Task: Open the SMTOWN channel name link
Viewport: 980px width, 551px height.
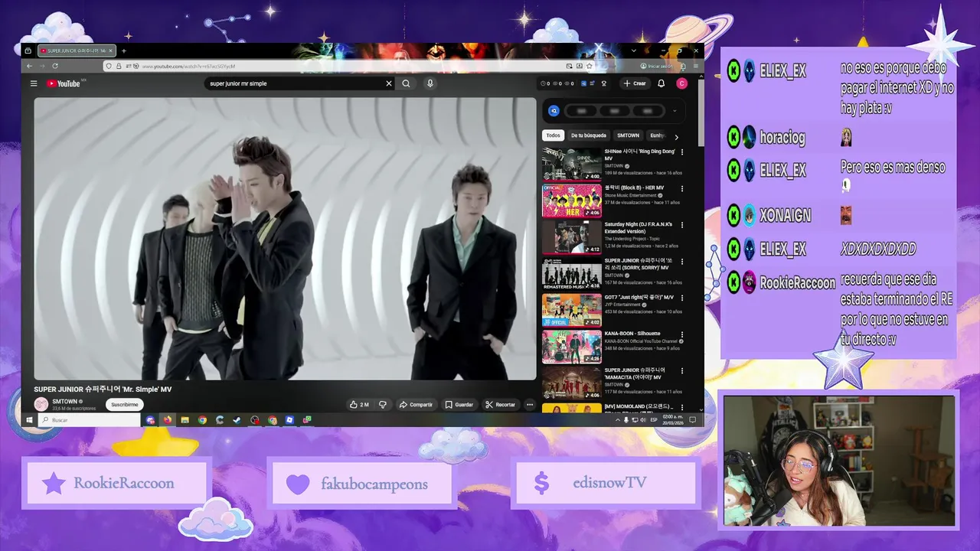Action: click(64, 401)
